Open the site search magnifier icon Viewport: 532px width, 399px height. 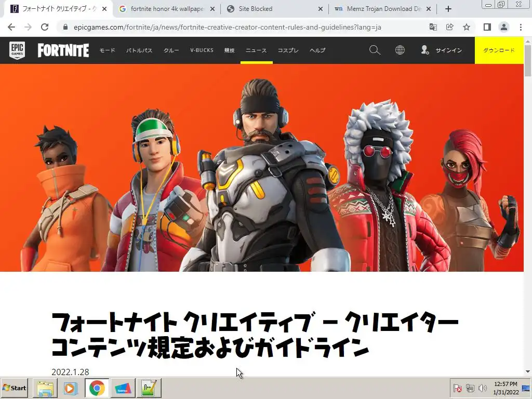[375, 50]
